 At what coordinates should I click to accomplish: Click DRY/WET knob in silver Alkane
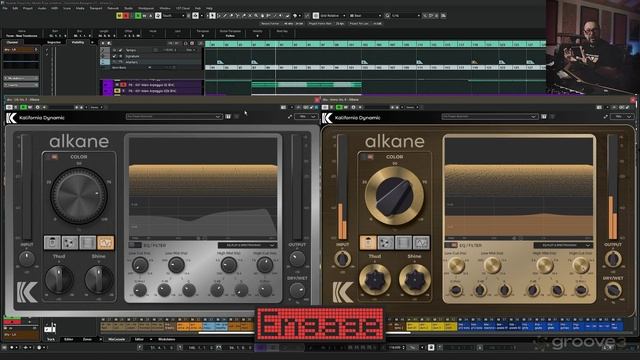click(x=297, y=291)
